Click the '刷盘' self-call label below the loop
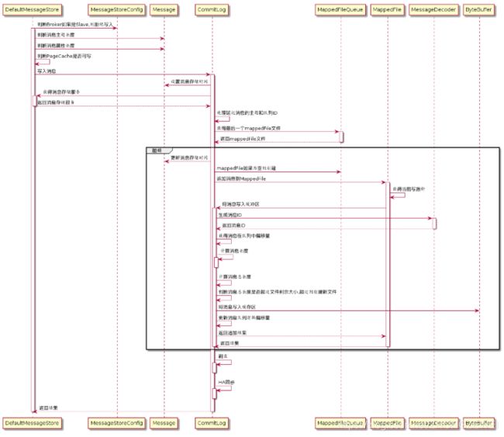Image resolution: width=504 pixels, height=437 pixels. [x=223, y=356]
